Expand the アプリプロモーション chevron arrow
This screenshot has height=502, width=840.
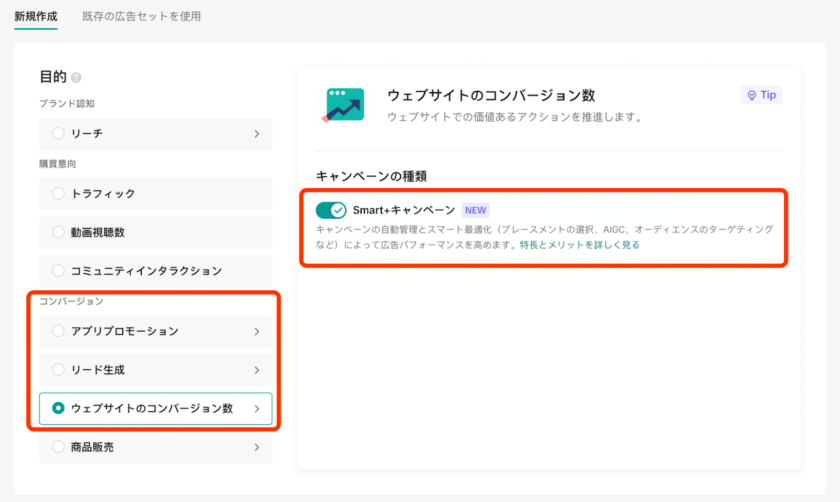point(256,331)
